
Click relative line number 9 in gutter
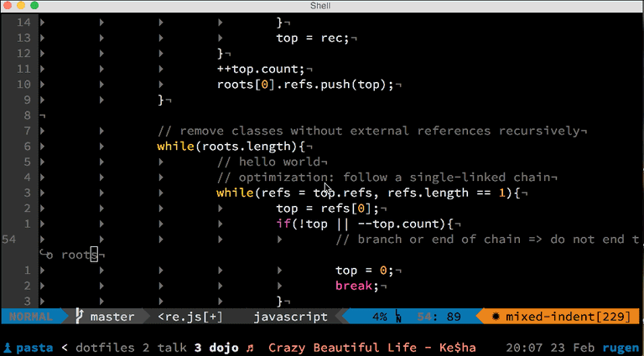coord(28,100)
